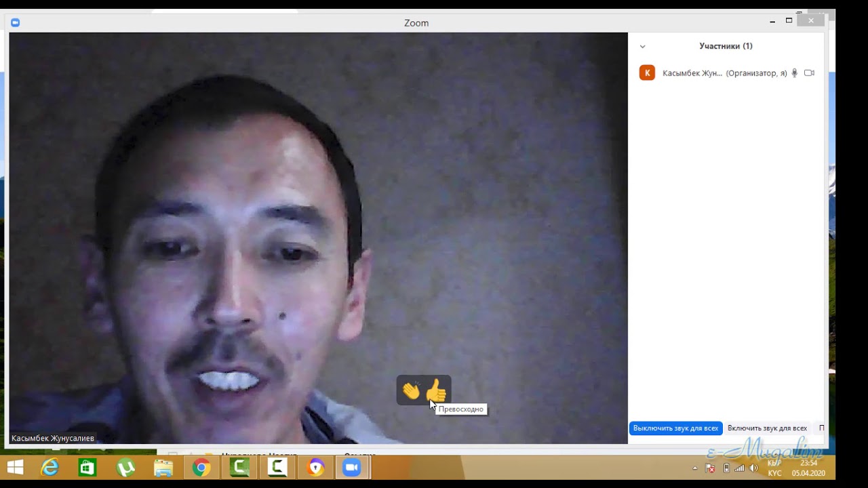
Task: Click the Касымбек Жунусалиев name label on video
Action: 53,438
